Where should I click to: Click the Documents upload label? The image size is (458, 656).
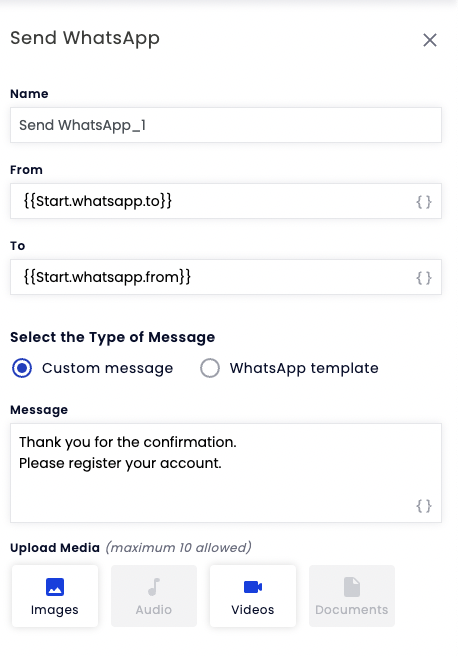click(x=352, y=610)
